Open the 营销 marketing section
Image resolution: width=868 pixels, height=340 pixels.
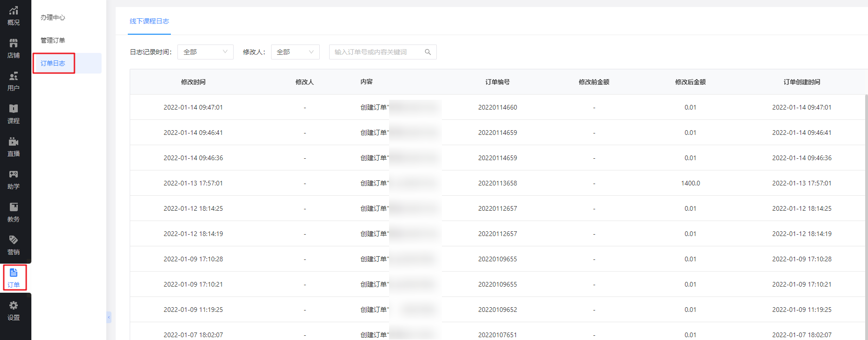(x=14, y=245)
